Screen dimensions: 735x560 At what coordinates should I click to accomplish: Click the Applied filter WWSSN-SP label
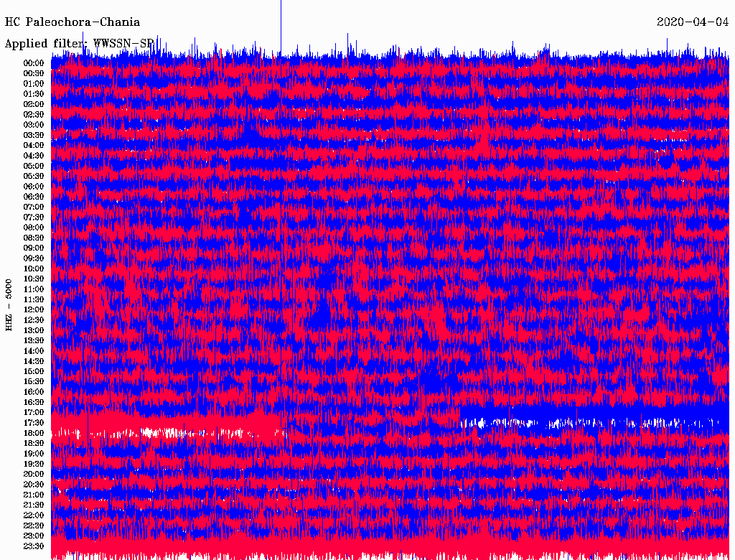click(79, 44)
